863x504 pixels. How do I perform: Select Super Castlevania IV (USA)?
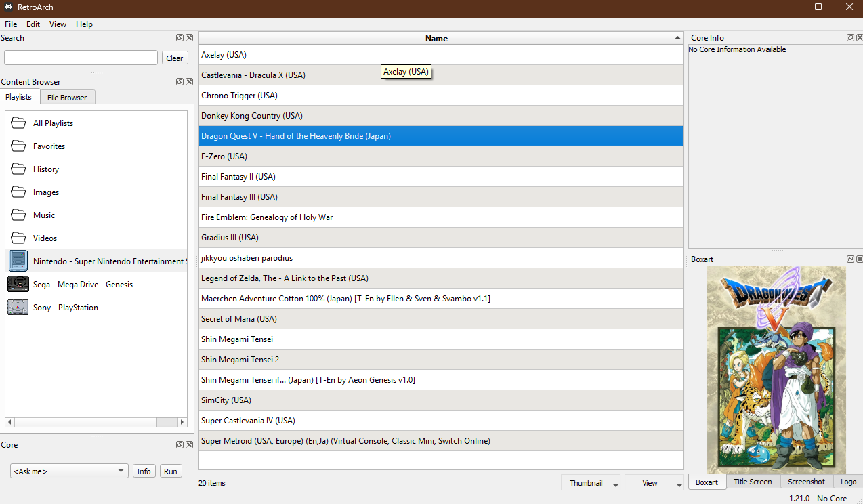(441, 421)
